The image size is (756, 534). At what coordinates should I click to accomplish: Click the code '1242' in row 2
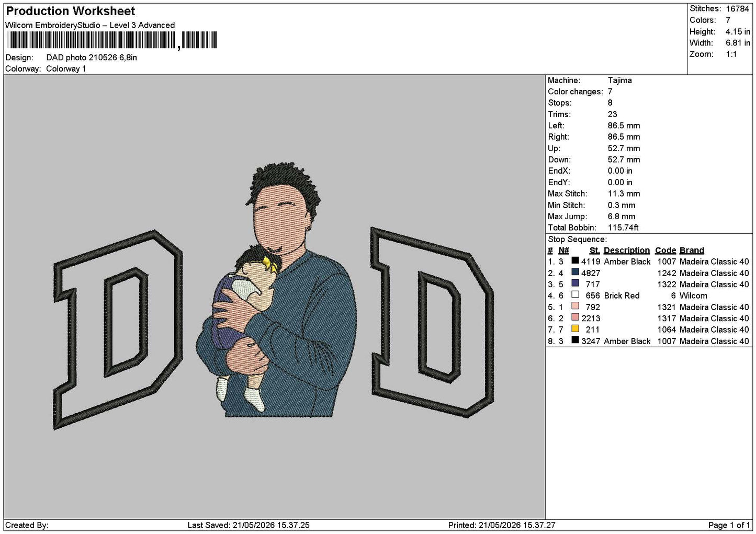(x=667, y=274)
